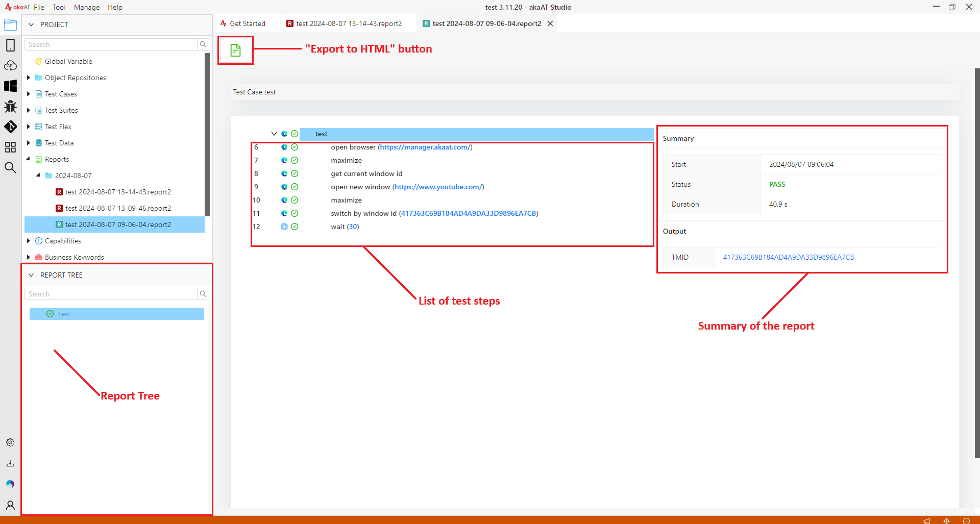Viewport: 980px width, 524px height.
Task: Click the Report Tree search magnifier icon
Action: pos(203,294)
